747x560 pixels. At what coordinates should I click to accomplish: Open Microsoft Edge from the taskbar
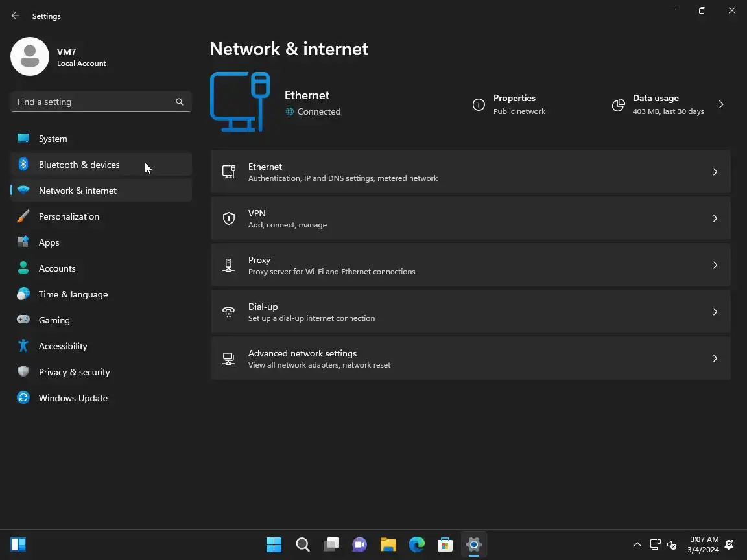click(x=416, y=544)
